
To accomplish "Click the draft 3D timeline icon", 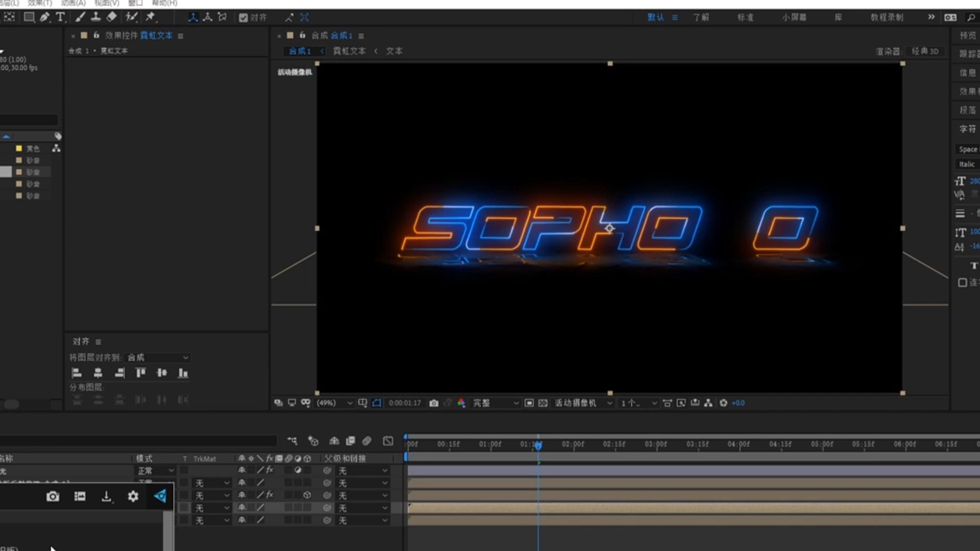I will (313, 441).
